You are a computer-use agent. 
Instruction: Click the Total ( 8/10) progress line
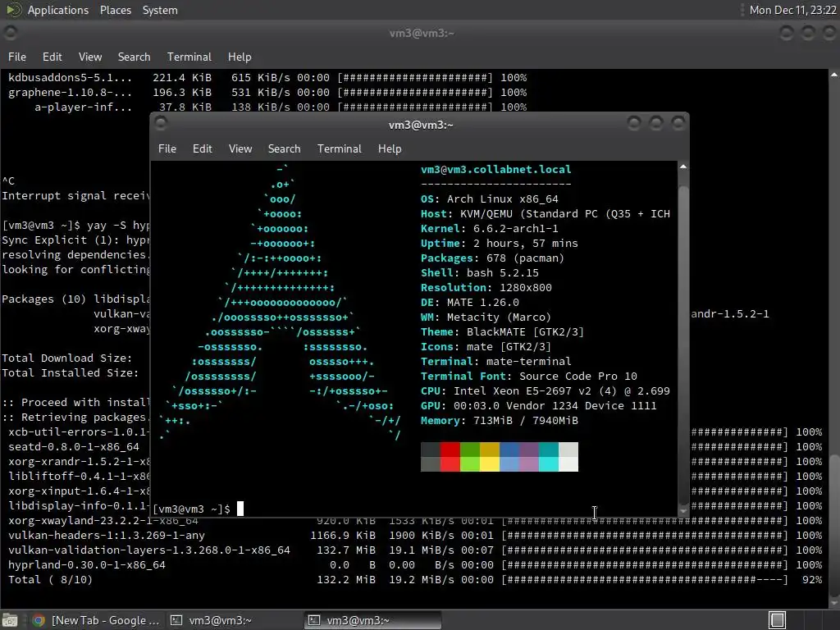(x=415, y=580)
